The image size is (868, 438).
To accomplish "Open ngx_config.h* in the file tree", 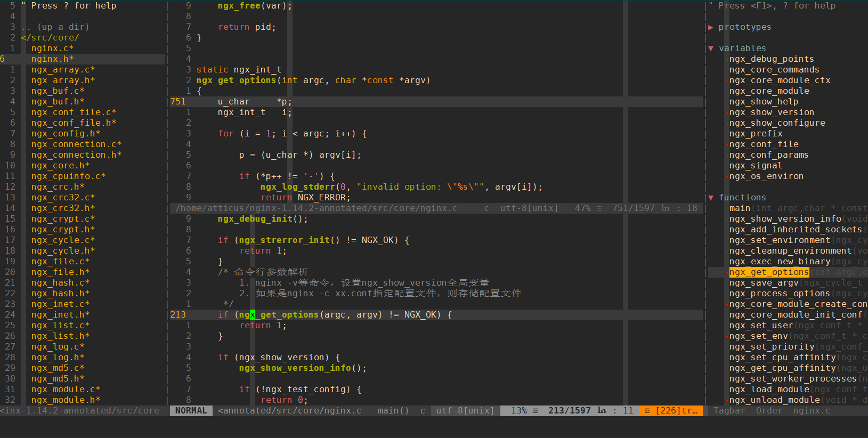I will pyautogui.click(x=66, y=134).
